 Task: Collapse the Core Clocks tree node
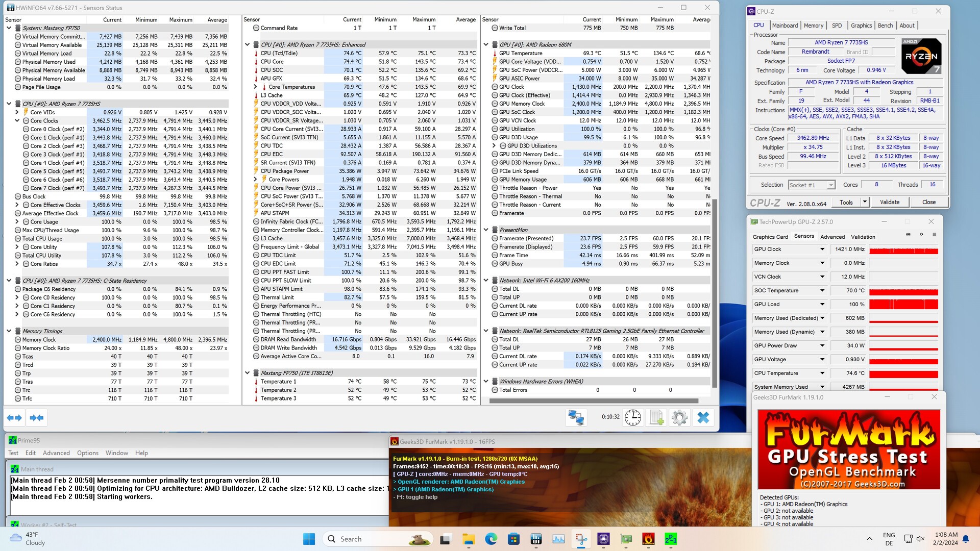17,121
